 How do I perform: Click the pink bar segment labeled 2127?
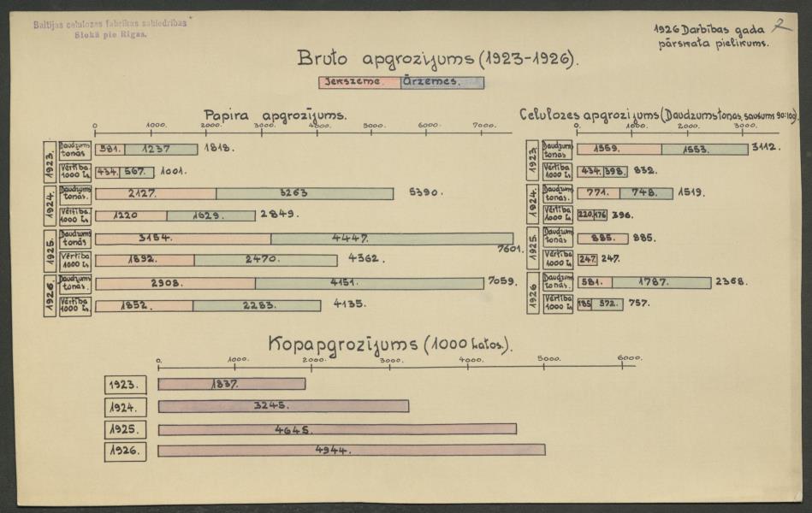click(155, 193)
